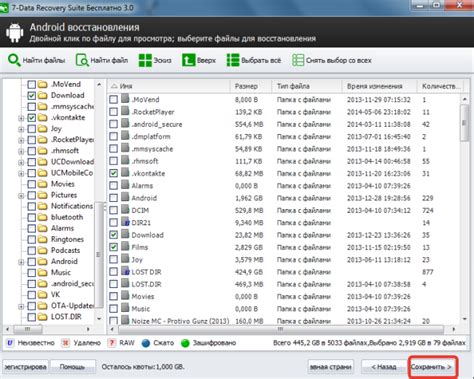
Task: Expand .RocketPlayer node in tree
Action: (x=21, y=140)
